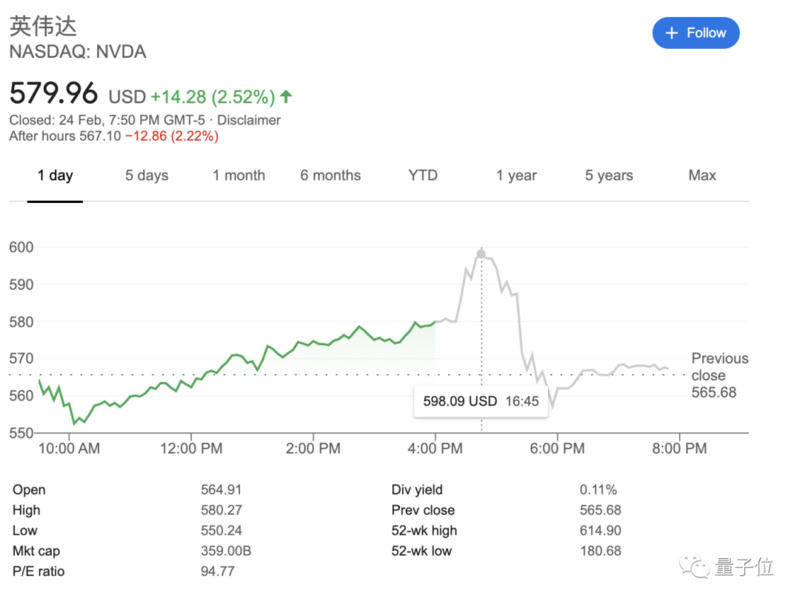The height and width of the screenshot is (602, 800).
Task: Switch to the 5 days chart view
Action: click(x=146, y=175)
